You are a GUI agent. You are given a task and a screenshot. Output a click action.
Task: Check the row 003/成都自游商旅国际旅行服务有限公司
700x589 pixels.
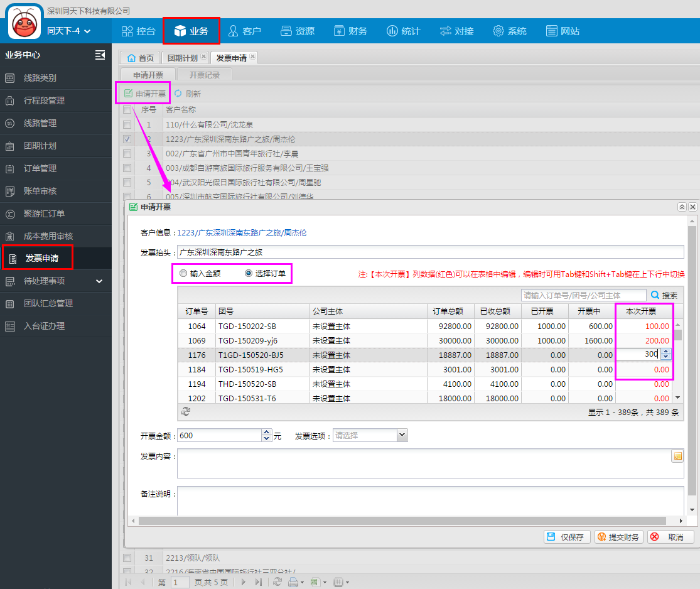pos(127,168)
